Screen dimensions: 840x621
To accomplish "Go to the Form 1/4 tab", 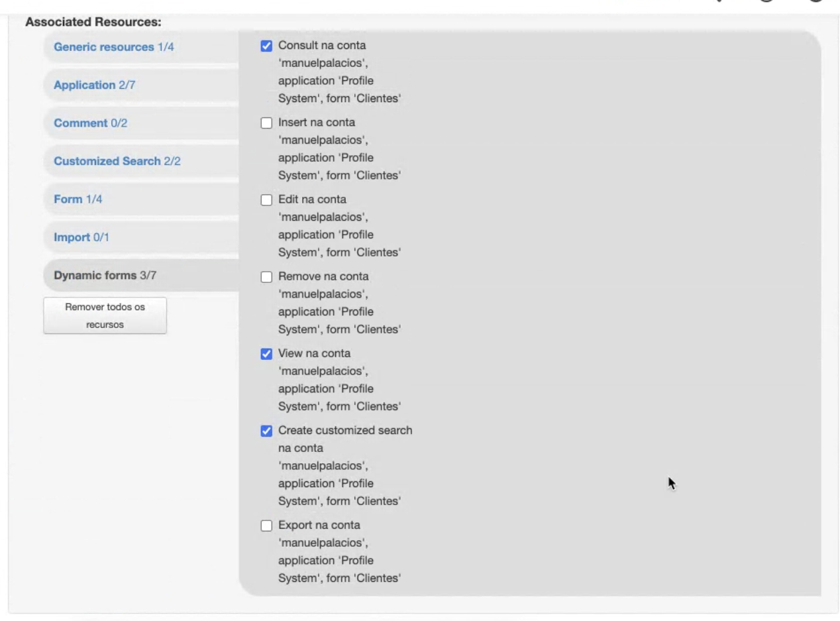I will click(141, 199).
